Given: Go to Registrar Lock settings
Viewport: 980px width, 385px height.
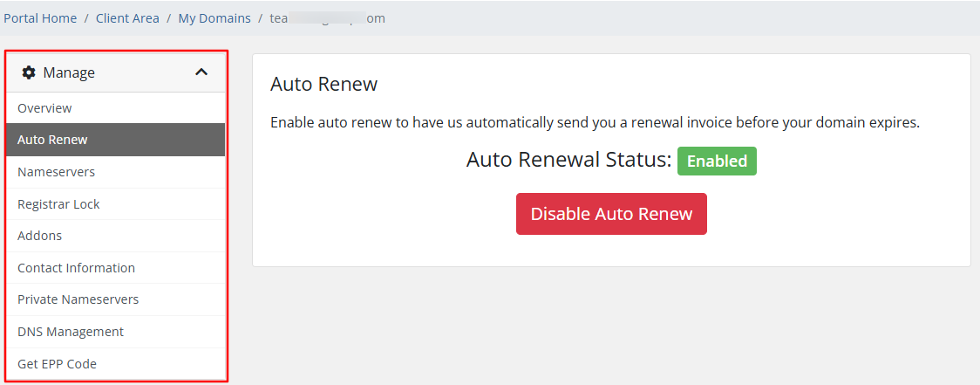Looking at the screenshot, I should [x=58, y=204].
